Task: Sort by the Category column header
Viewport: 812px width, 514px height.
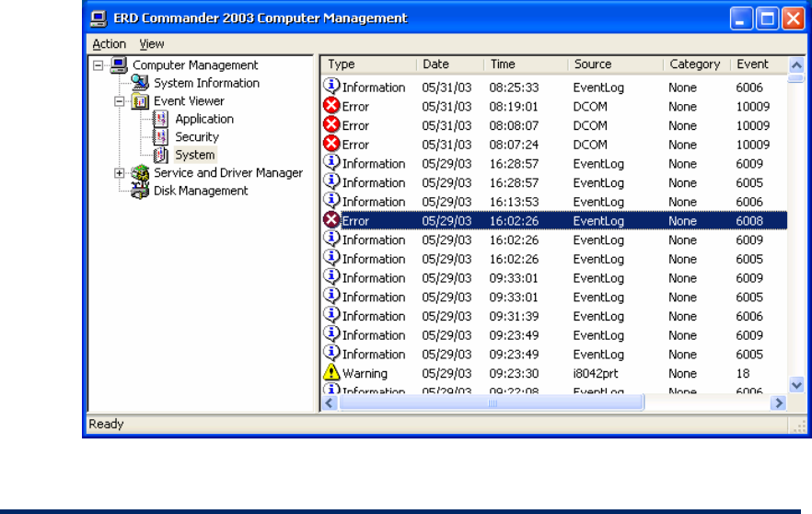Action: [697, 64]
